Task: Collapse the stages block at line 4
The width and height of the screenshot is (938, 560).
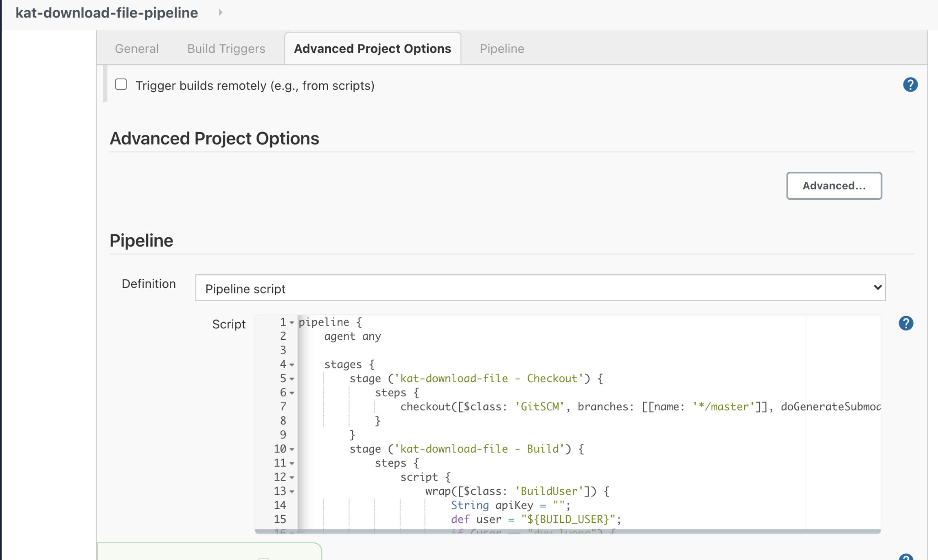Action: 292,365
